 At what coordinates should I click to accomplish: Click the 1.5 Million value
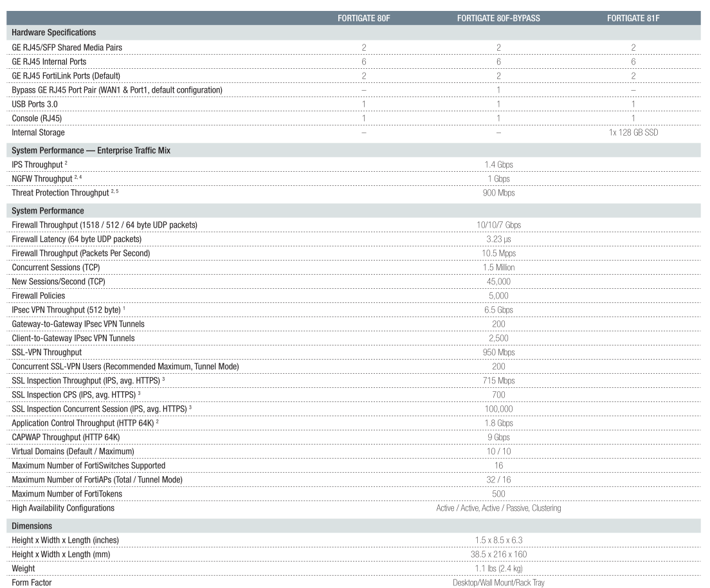click(498, 267)
